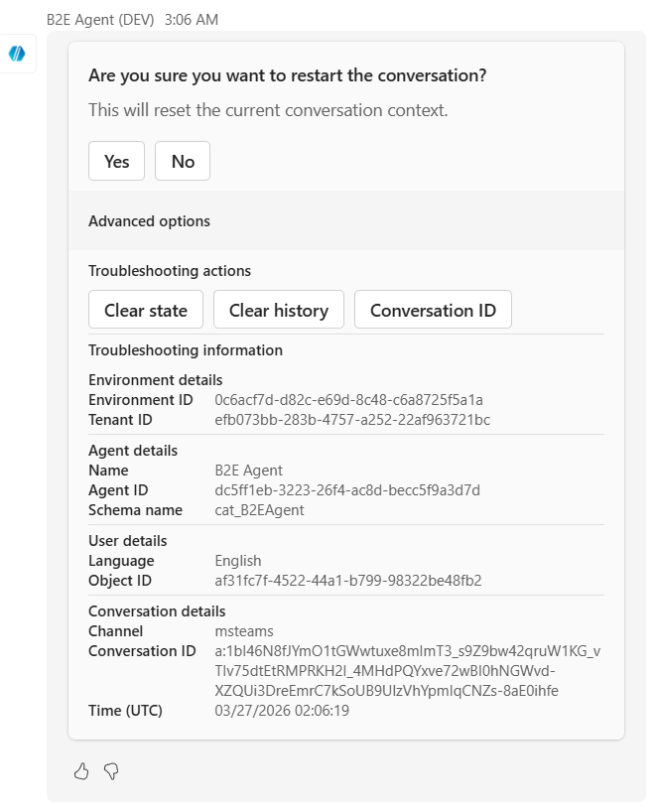
Task: Open the B2E Agent avatar icon
Action: click(17, 54)
